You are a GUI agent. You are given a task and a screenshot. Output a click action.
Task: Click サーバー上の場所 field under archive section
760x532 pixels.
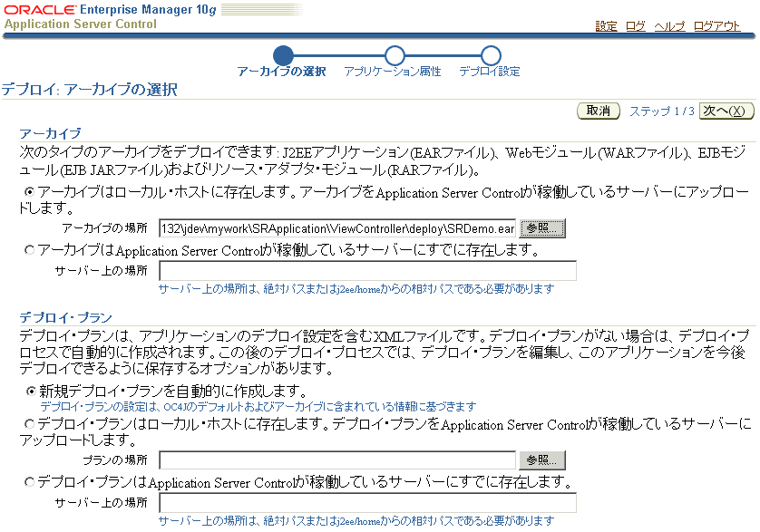368,271
